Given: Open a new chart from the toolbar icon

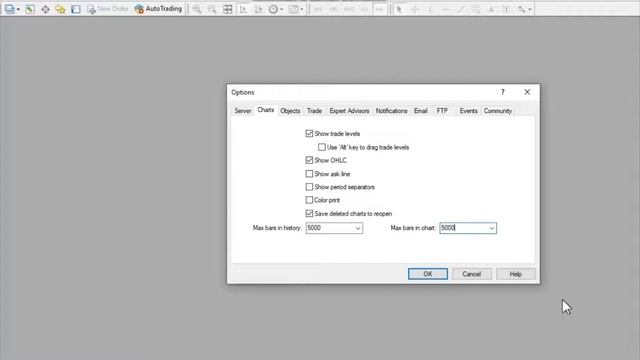Looking at the screenshot, I should click(x=9, y=9).
